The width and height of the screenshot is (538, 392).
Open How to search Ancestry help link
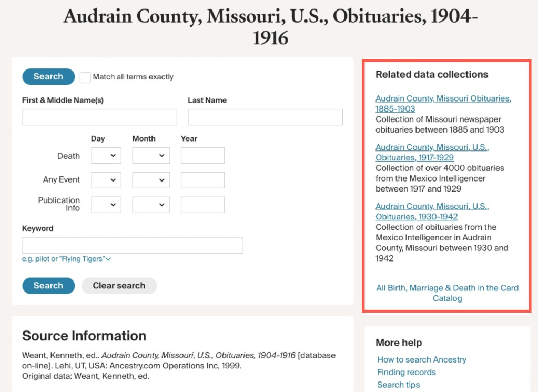click(x=422, y=359)
